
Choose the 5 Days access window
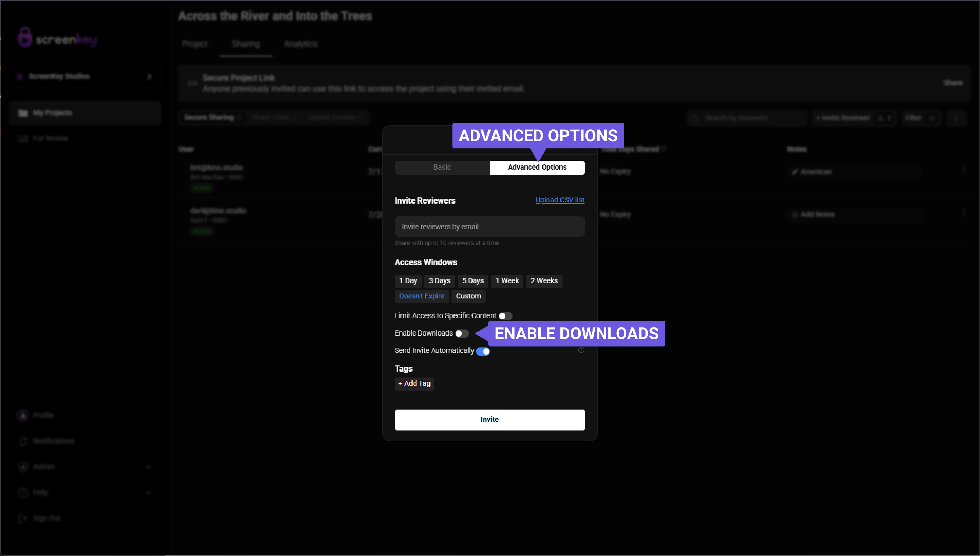(473, 281)
